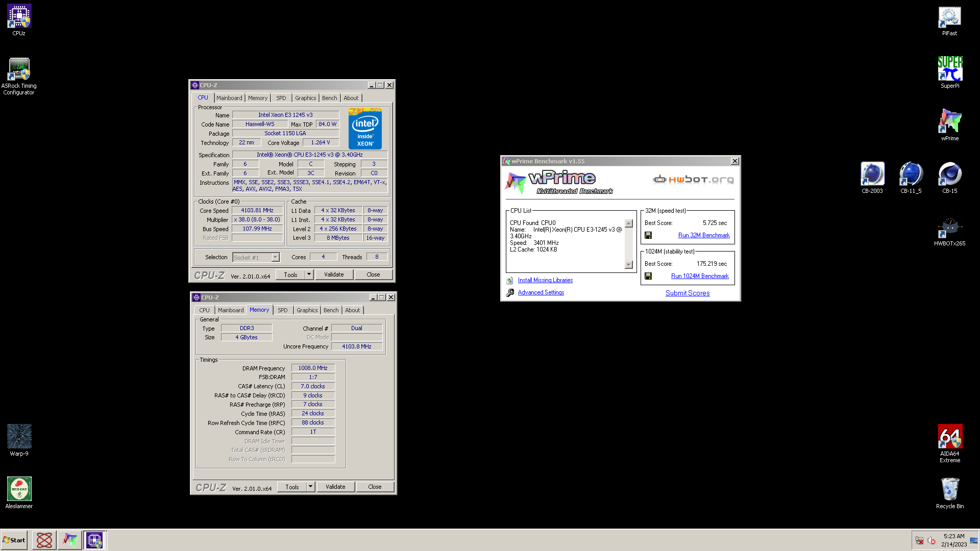This screenshot has height=551, width=980.
Task: Open the Recycle Bin
Action: click(x=949, y=493)
